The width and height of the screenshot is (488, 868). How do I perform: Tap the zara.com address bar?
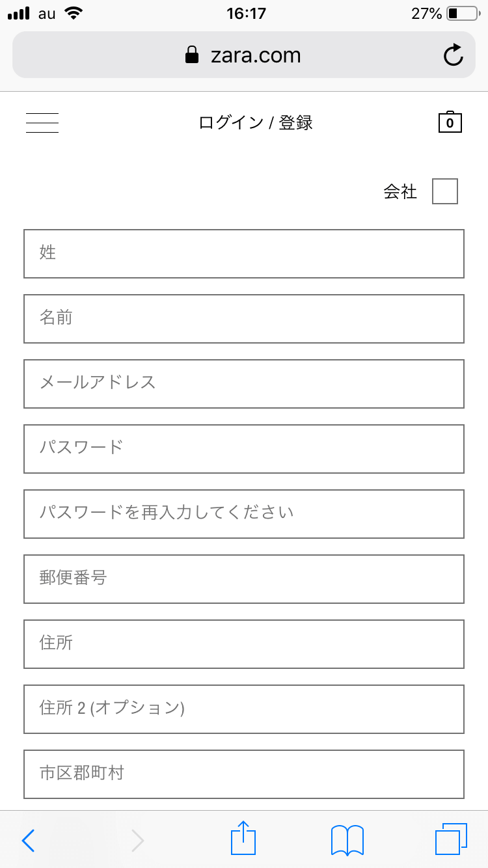coord(244,55)
